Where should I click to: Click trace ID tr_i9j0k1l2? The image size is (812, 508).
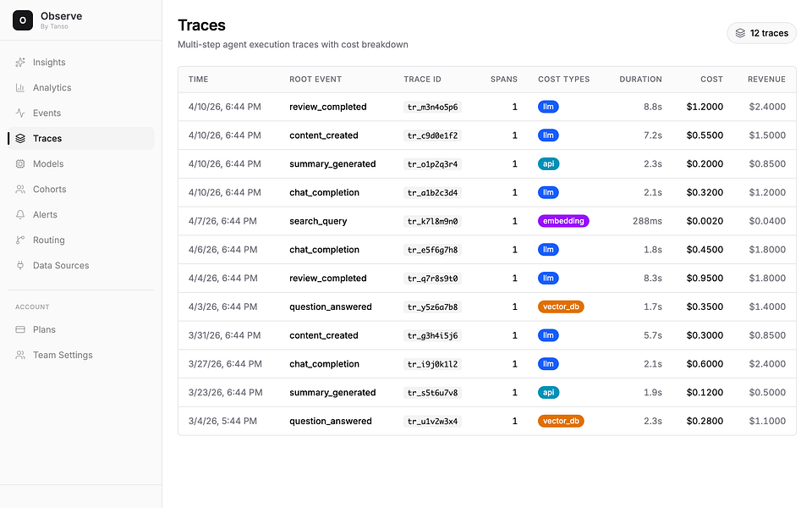tap(432, 364)
